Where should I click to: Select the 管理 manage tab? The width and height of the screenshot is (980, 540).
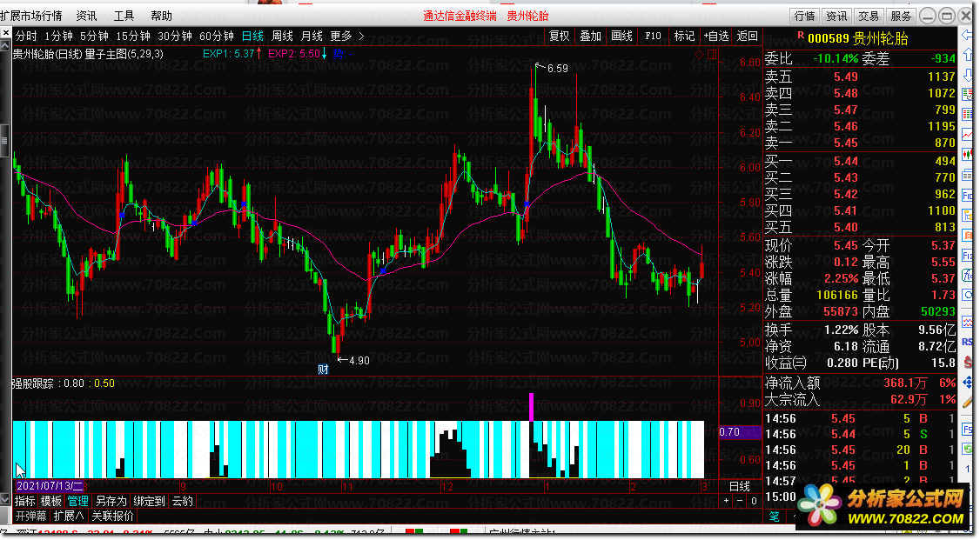(78, 501)
